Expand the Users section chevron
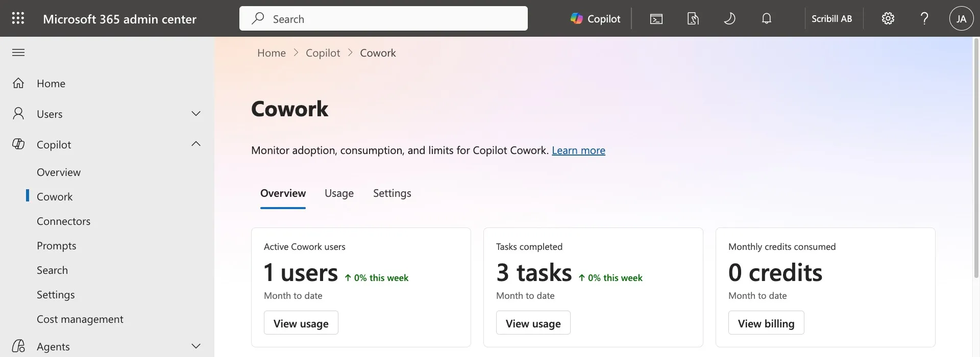The height and width of the screenshot is (357, 980). tap(196, 113)
